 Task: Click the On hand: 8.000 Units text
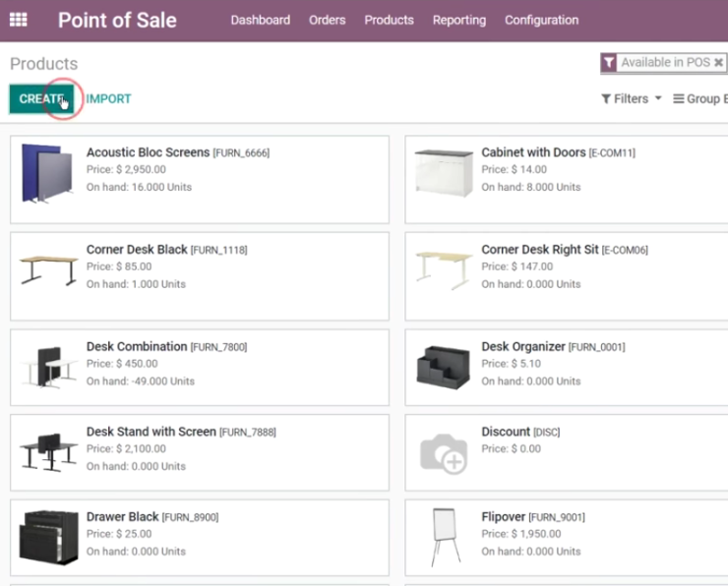(530, 187)
